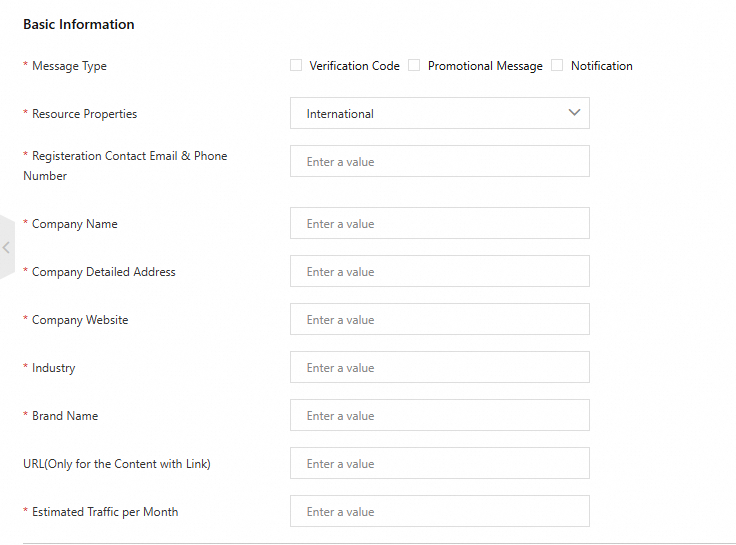This screenshot has height=545, width=736.
Task: Click the Registration Contact Email input field
Action: point(439,162)
